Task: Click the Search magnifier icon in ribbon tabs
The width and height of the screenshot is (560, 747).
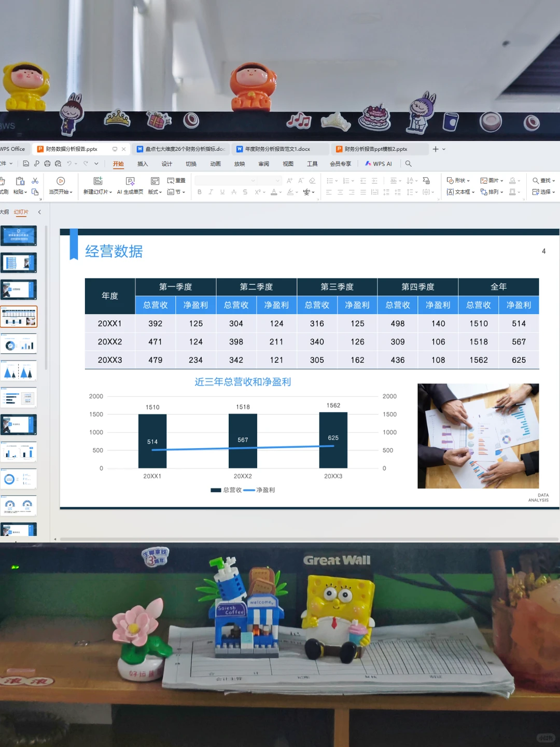Action: coord(409,163)
